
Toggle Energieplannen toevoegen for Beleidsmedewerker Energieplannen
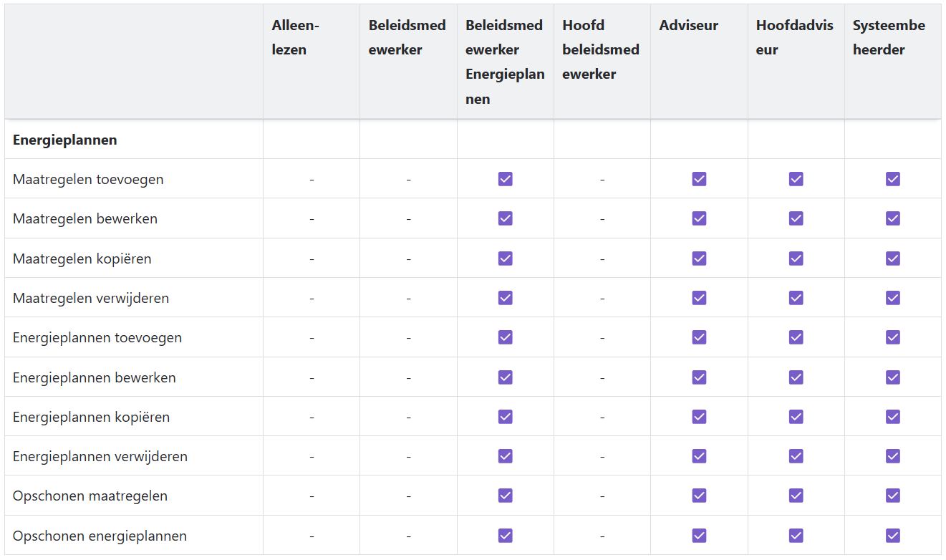tap(506, 337)
